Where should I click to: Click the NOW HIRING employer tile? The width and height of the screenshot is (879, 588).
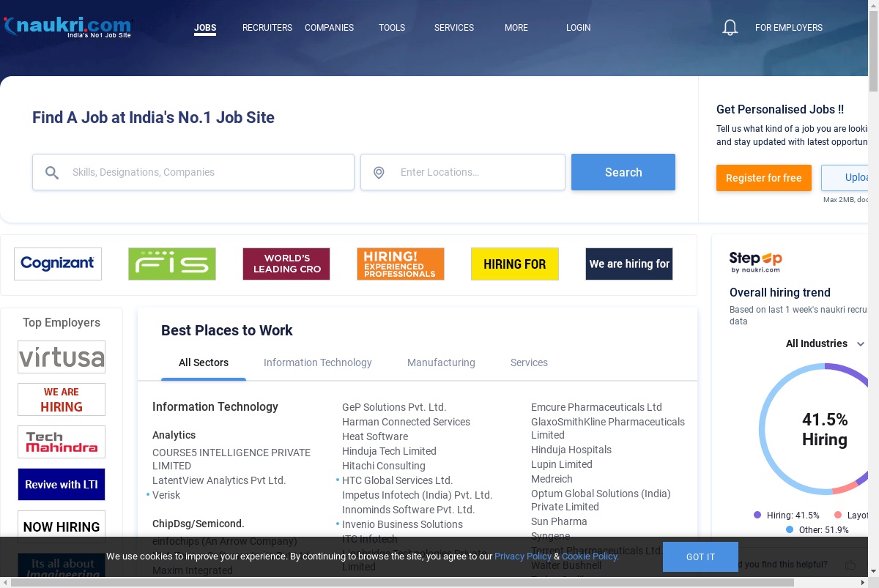(62, 527)
